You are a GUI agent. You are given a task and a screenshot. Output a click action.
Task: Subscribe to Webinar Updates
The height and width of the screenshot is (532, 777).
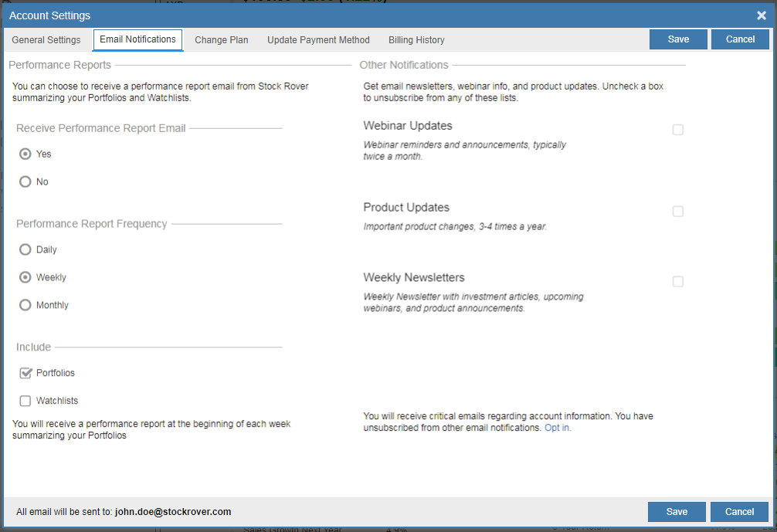tap(678, 130)
